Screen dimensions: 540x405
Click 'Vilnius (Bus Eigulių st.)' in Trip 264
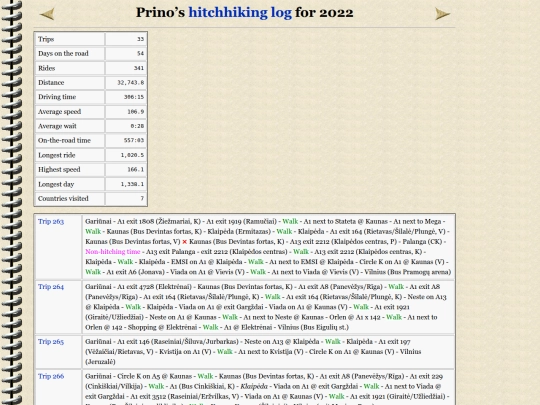tap(313, 327)
